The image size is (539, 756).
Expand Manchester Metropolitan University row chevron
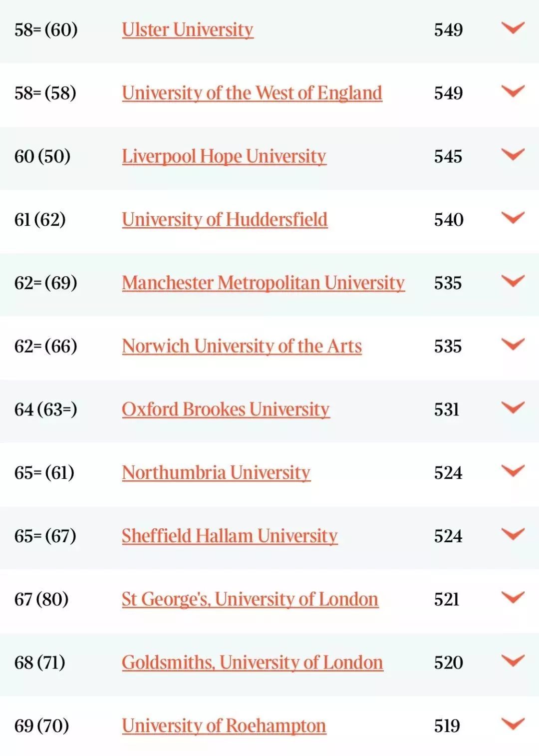pos(513,281)
